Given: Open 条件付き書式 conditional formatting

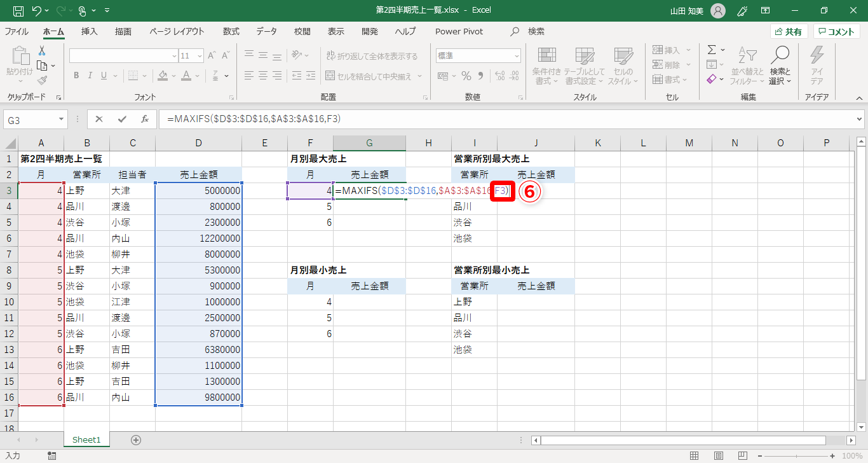Looking at the screenshot, I should tap(546, 66).
